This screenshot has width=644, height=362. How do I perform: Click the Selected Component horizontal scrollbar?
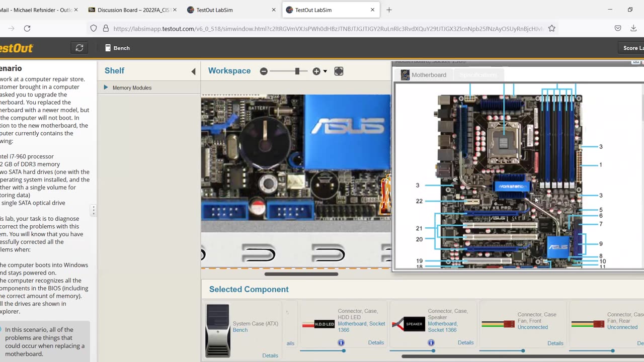pos(523,356)
